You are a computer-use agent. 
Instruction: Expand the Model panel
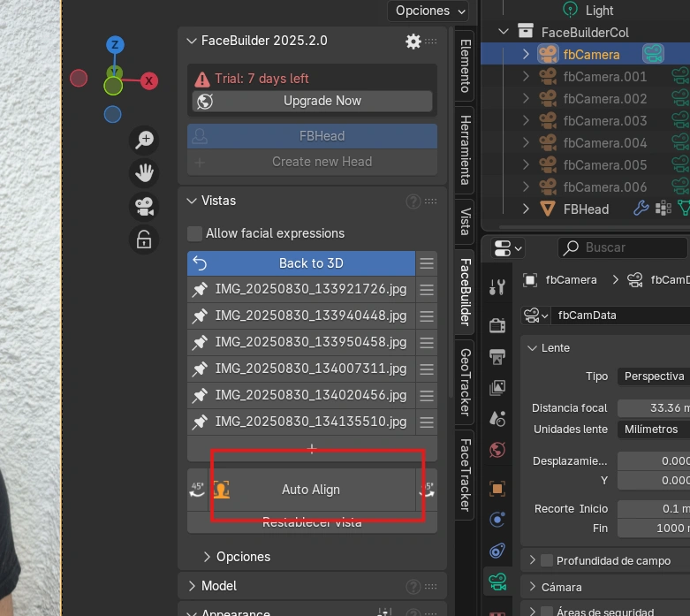pyautogui.click(x=192, y=586)
